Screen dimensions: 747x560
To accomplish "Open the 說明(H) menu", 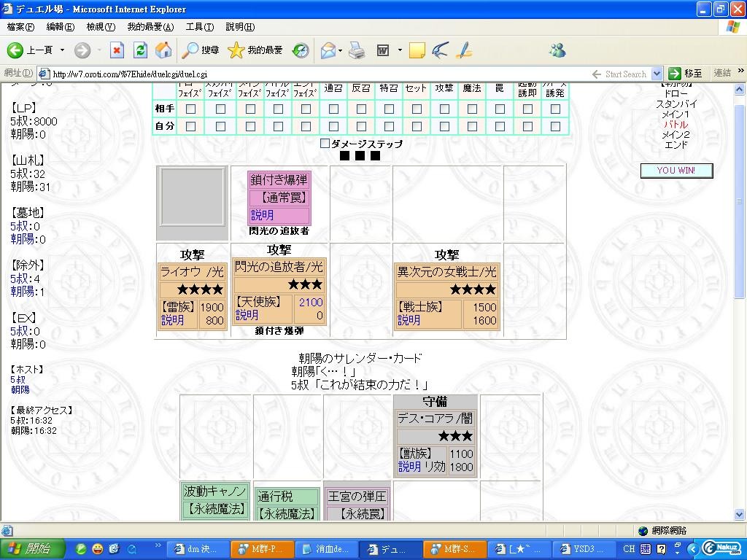I will [239, 27].
